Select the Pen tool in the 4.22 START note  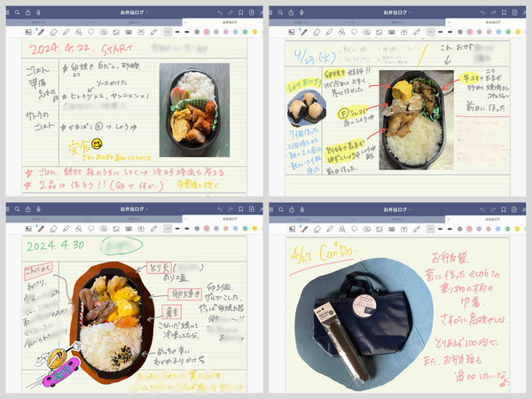pos(41,32)
